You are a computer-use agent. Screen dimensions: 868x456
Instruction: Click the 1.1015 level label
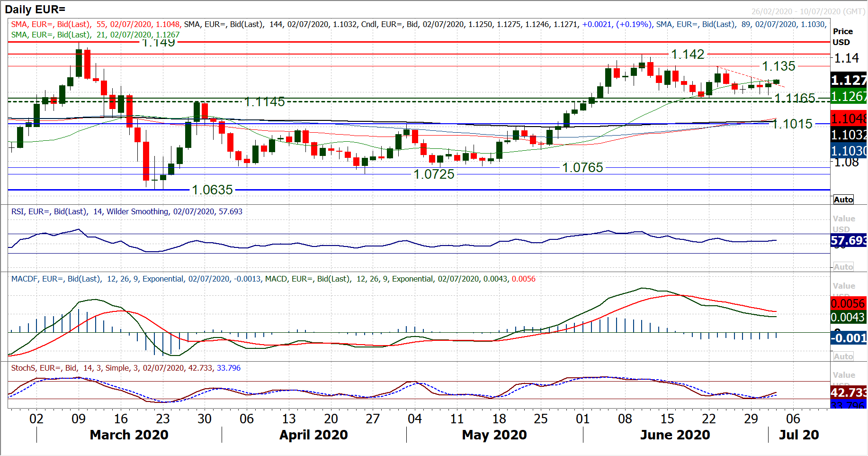tap(792, 124)
